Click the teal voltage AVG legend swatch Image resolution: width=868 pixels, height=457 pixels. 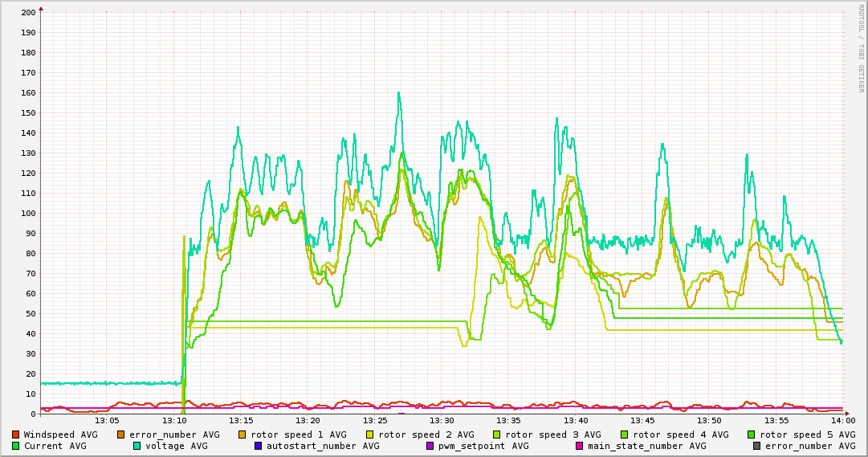point(137,446)
